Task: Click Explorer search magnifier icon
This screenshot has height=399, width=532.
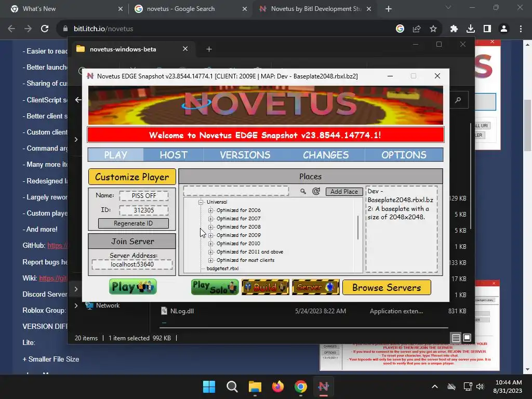Action: click(458, 100)
